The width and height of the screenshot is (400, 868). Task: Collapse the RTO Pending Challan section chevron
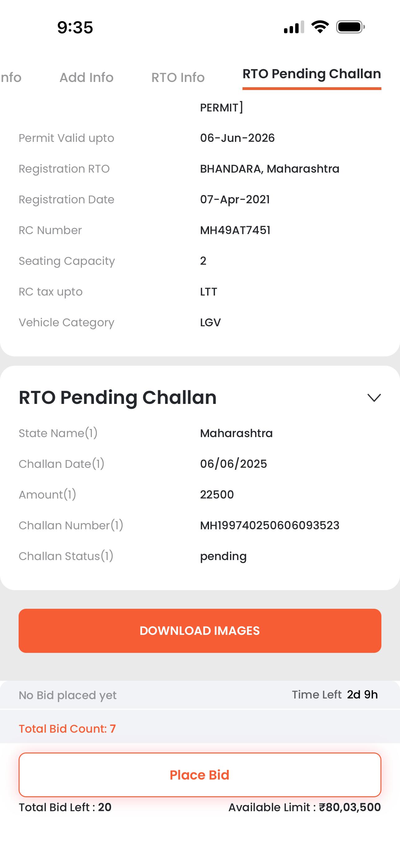374,398
